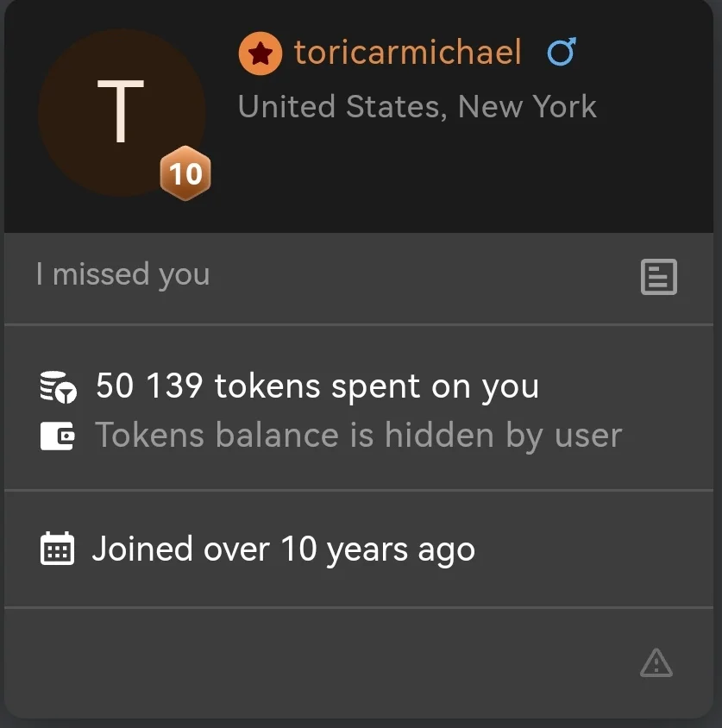Click the male gender symbol icon
The image size is (722, 728).
coord(562,53)
